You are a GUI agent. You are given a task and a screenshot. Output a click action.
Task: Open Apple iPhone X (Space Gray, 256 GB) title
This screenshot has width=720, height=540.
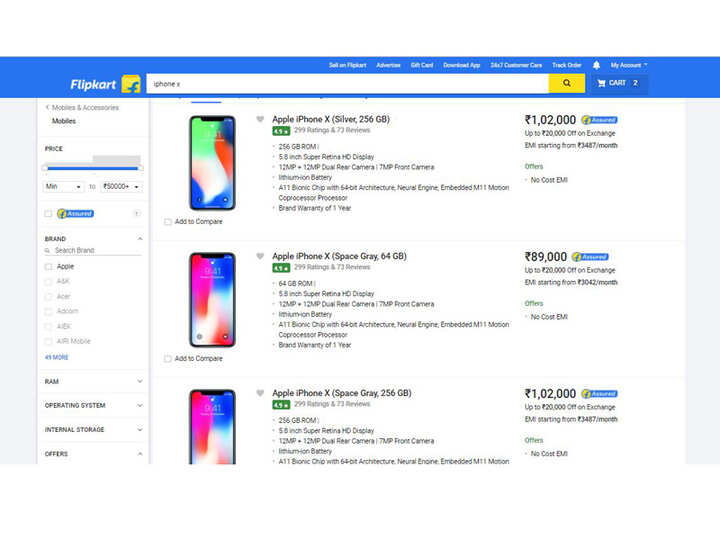click(342, 393)
